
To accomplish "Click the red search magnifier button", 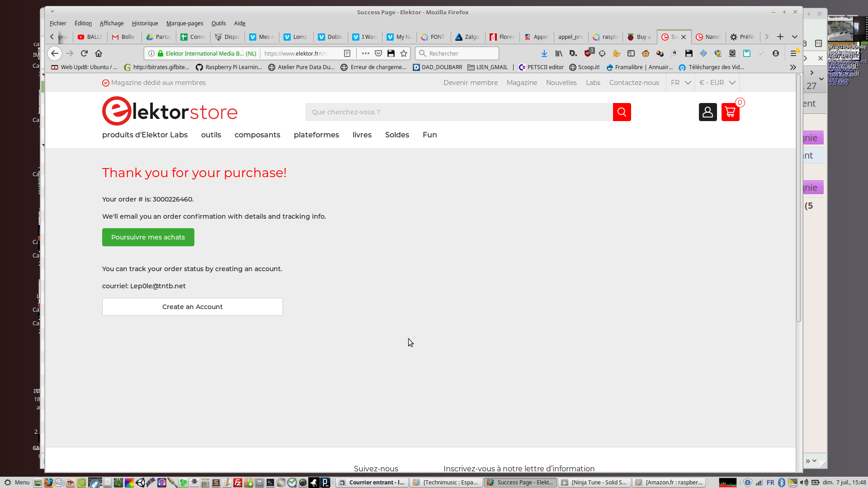I will pos(622,112).
